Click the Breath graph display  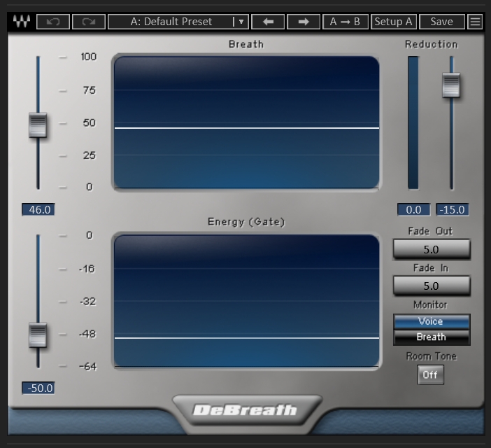click(x=246, y=122)
